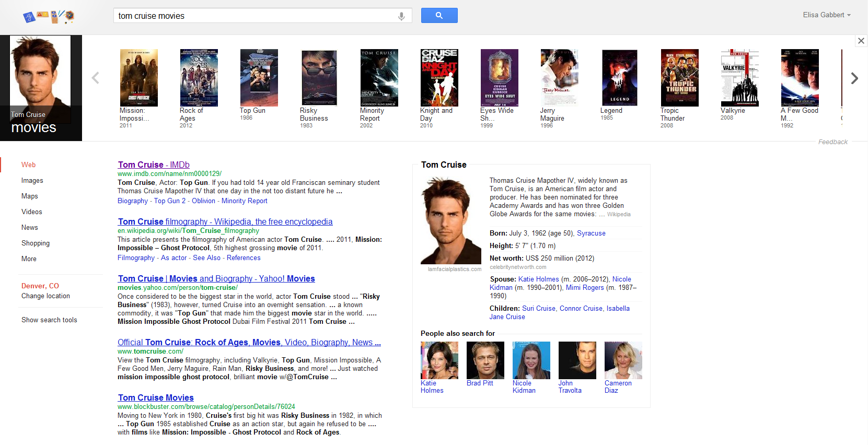Open the As actor sublink

[x=173, y=257]
